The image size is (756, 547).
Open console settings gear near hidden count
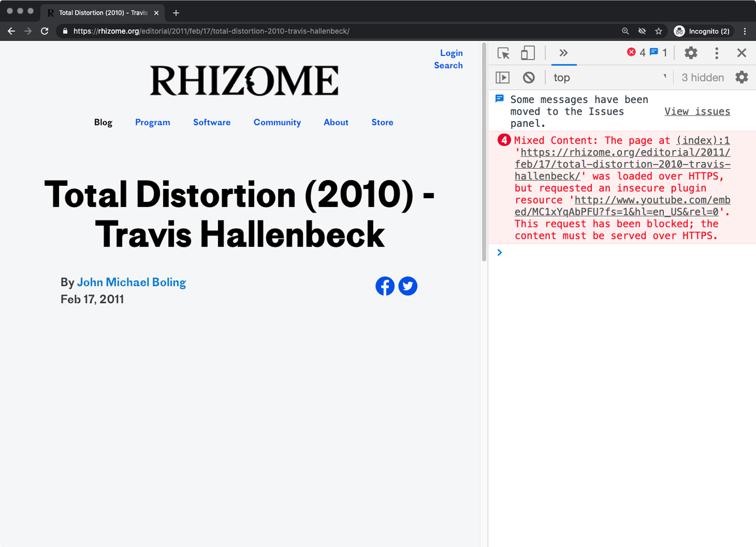[x=742, y=77]
